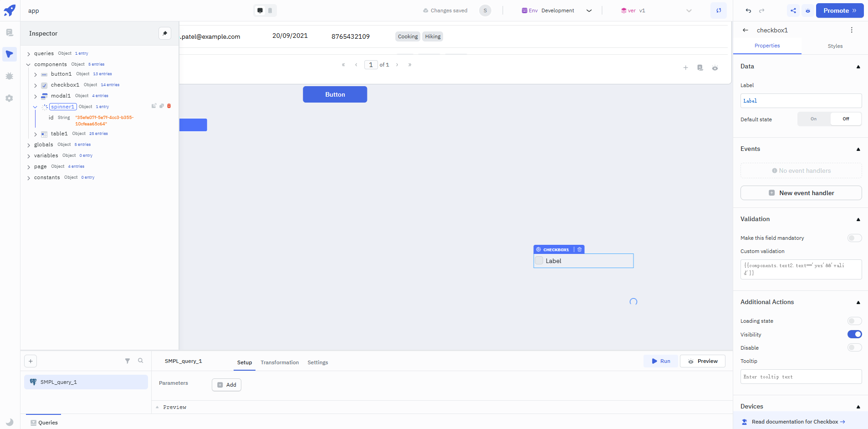
Task: Expand the globals tree node
Action: (28, 145)
